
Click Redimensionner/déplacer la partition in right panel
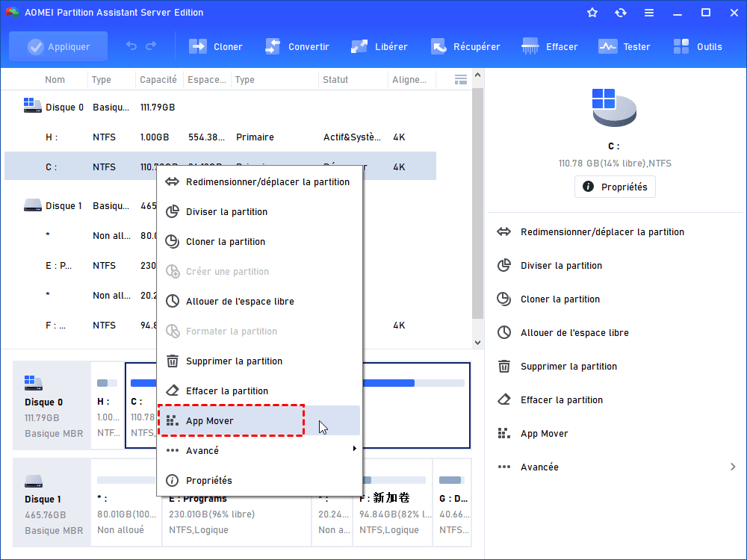click(x=602, y=232)
